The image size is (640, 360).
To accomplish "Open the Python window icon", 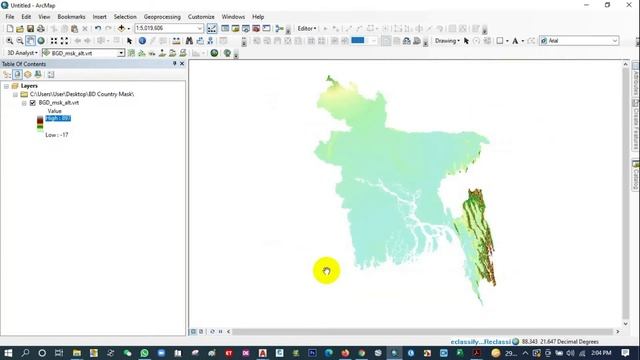I will click(267, 29).
